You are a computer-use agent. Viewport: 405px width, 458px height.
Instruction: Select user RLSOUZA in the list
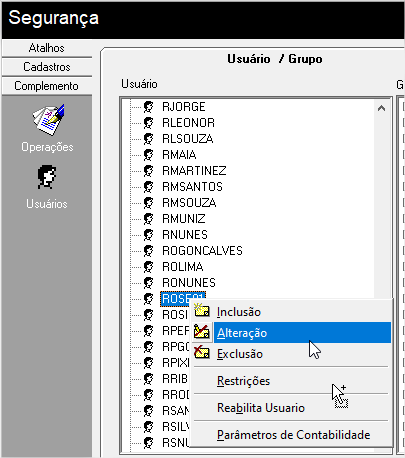188,139
